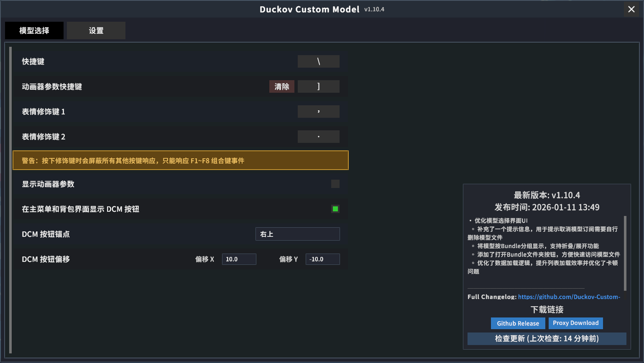
Task: Close the Duckov Custom Model window
Action: click(x=631, y=9)
